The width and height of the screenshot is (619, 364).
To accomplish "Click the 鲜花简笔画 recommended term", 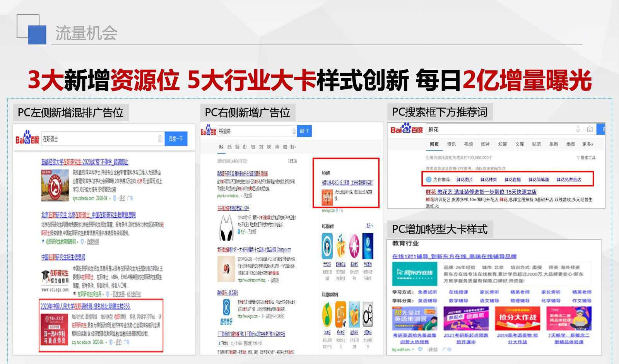I will point(539,179).
